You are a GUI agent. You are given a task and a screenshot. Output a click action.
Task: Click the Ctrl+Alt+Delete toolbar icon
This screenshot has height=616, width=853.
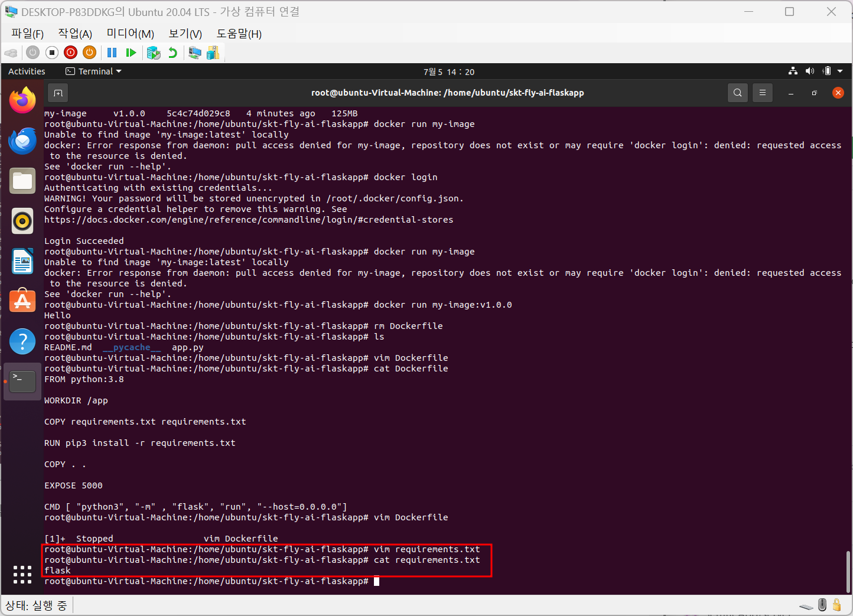(11, 53)
